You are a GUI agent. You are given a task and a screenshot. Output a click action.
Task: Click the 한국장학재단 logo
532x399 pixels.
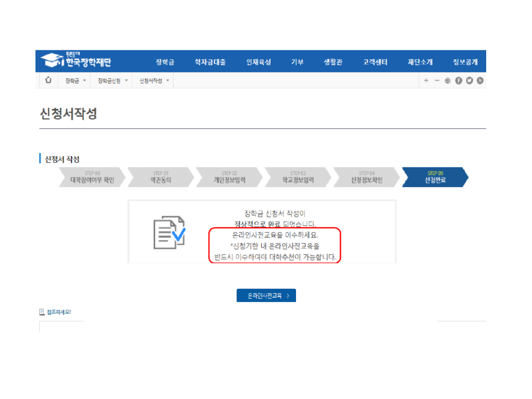coord(76,61)
